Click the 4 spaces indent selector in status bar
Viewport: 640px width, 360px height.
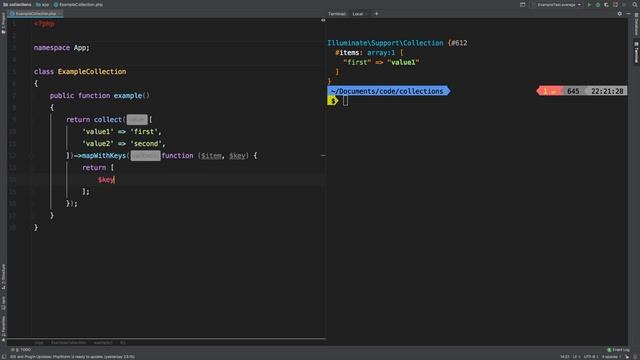pyautogui.click(x=611, y=357)
